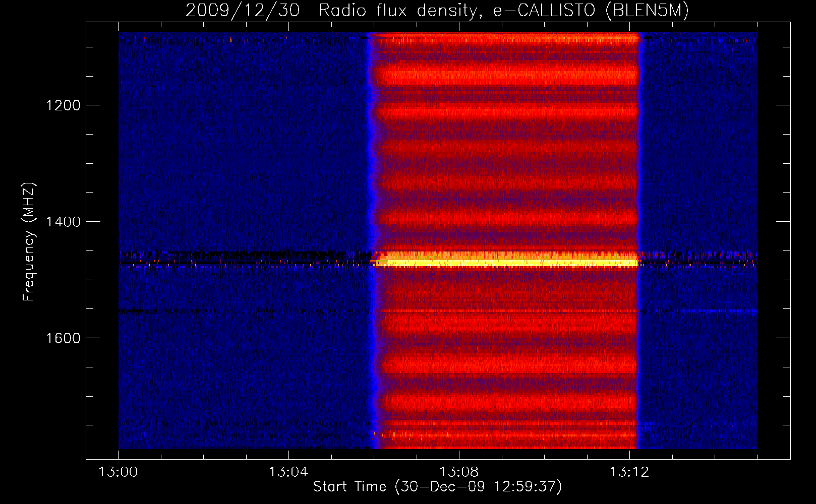Click the 13:12 time tick label
816x504 pixels.
(629, 472)
